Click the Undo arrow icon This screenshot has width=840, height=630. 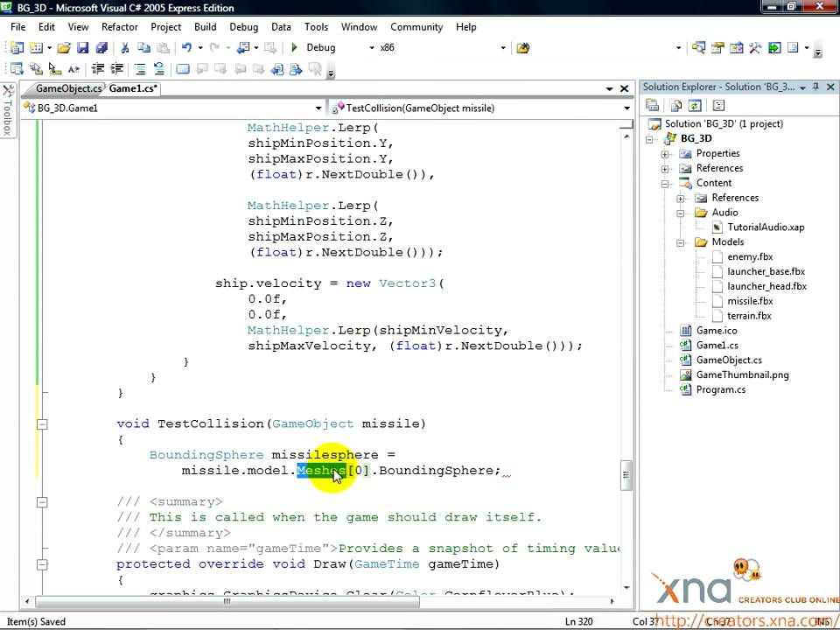point(186,47)
